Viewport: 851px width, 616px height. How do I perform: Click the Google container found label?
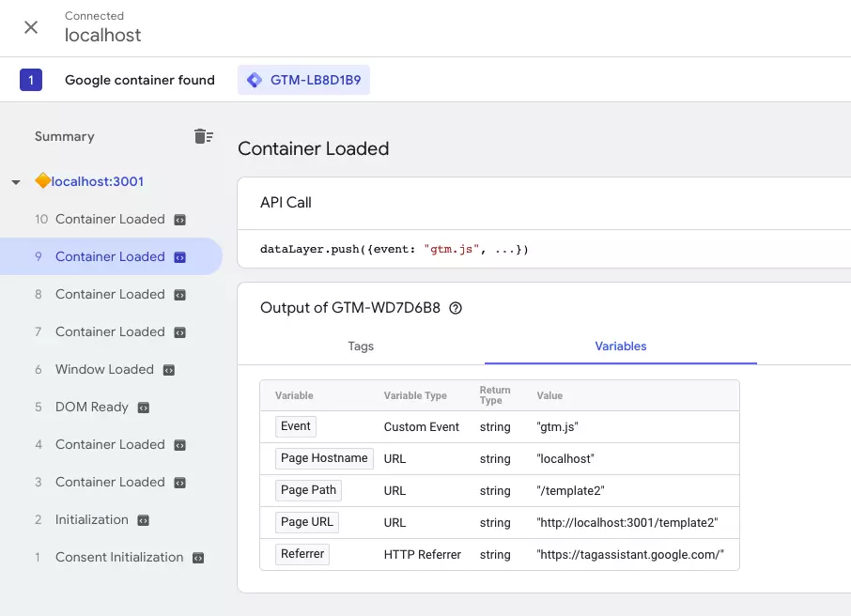pos(140,80)
